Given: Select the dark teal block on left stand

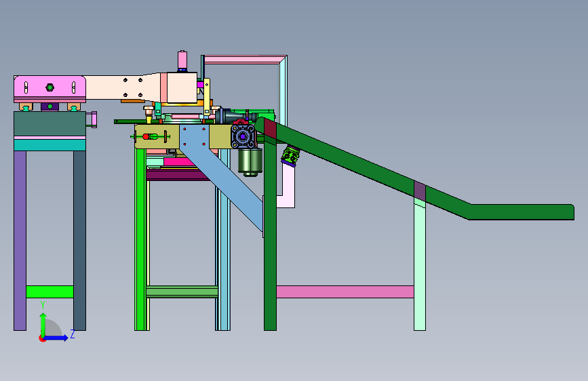Looking at the screenshot, I should [50, 123].
